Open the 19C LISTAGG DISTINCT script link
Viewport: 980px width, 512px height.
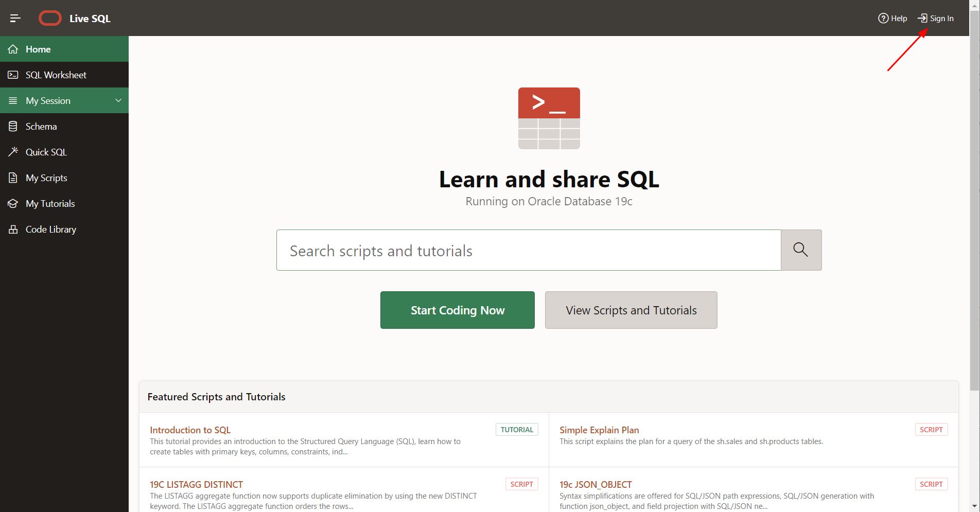[x=196, y=484]
